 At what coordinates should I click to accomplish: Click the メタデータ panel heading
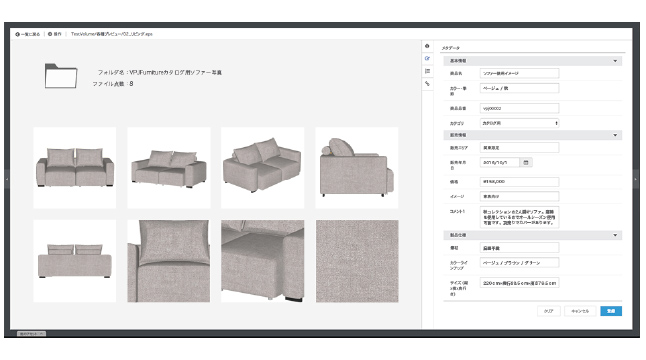[451, 48]
